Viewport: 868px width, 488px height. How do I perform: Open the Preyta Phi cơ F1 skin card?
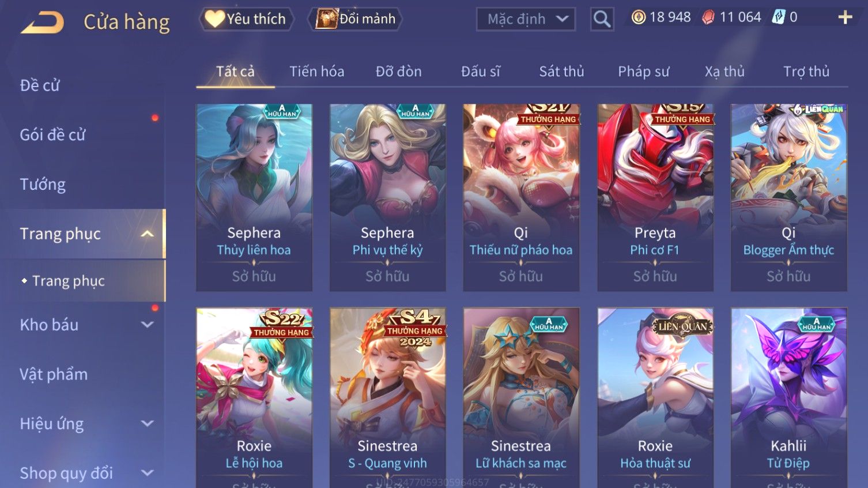click(x=655, y=197)
